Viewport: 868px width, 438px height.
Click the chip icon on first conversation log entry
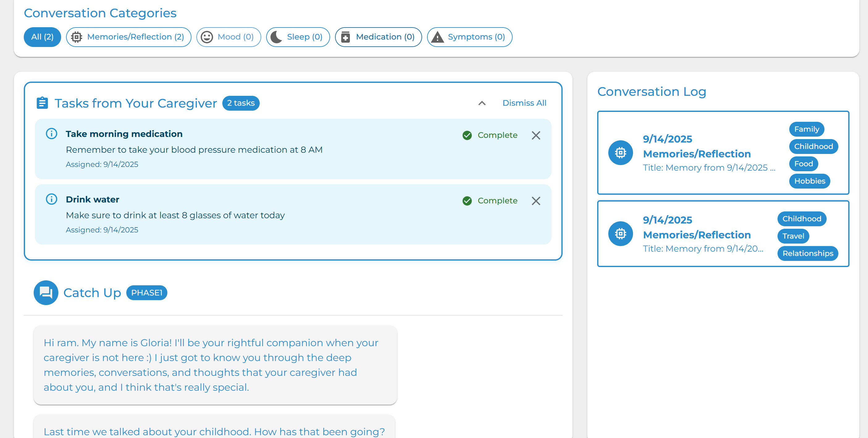(620, 153)
